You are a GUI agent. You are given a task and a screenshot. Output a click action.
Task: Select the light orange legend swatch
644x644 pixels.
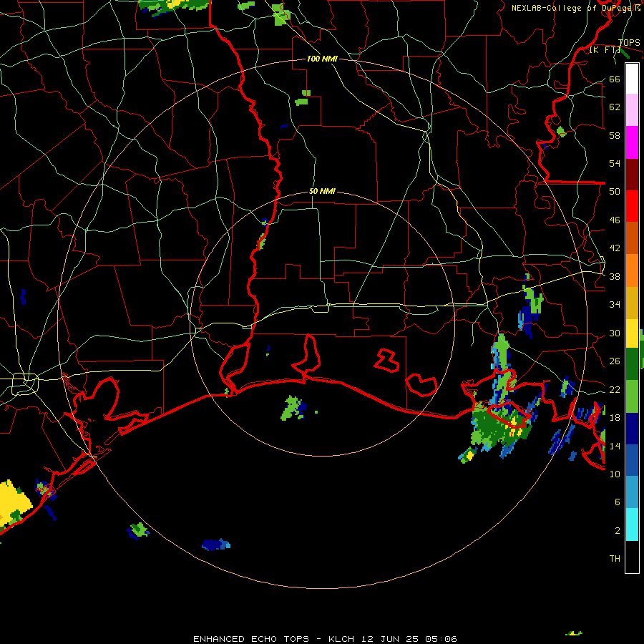632,270
